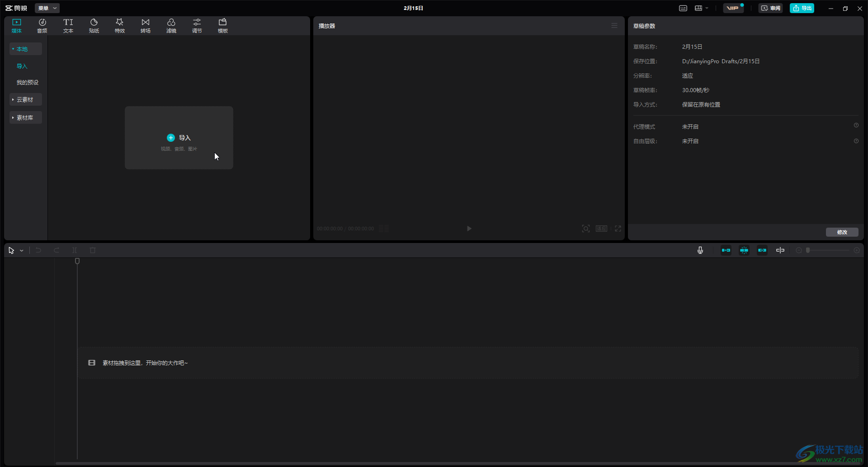Expand the 素材库 section

click(x=26, y=117)
